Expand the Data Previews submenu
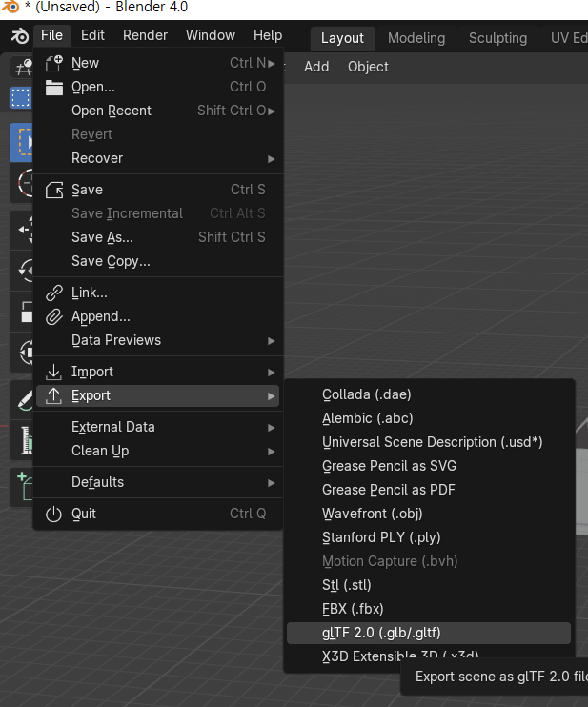588x707 pixels. click(158, 341)
